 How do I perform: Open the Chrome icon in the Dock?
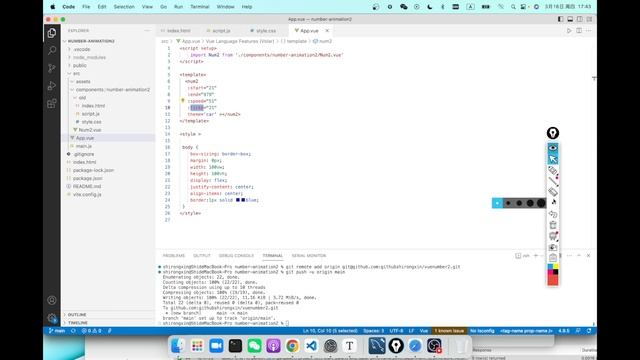click(x=292, y=346)
